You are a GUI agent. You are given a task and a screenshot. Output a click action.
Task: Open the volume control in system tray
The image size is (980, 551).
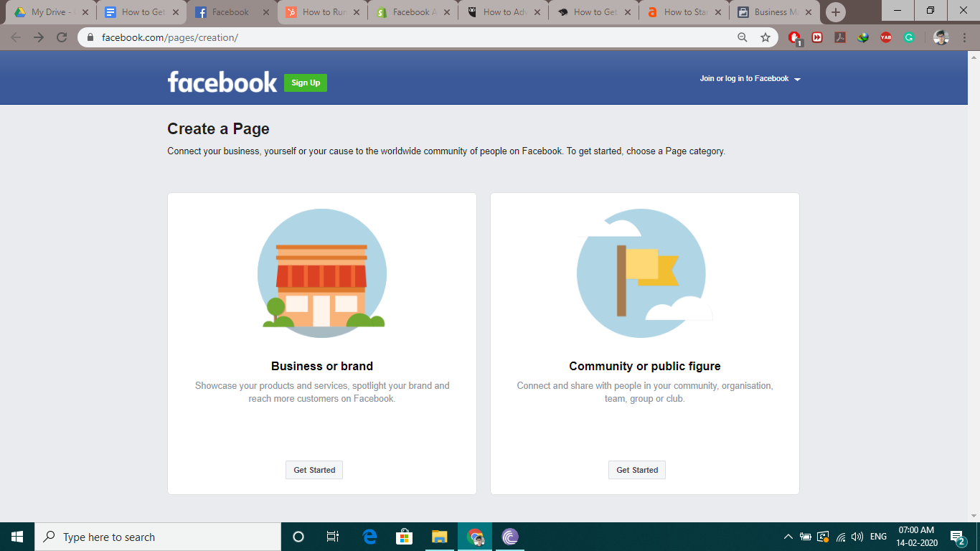(857, 537)
